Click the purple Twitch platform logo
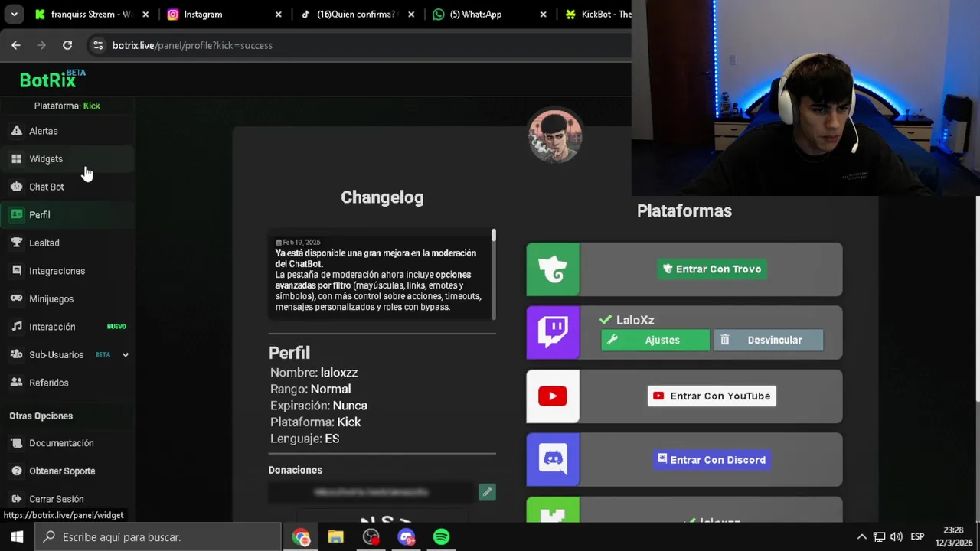 tap(553, 332)
